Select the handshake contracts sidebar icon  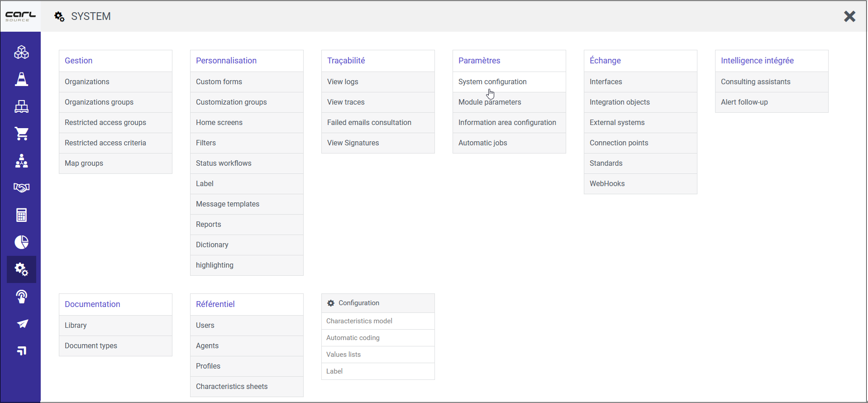click(x=21, y=187)
